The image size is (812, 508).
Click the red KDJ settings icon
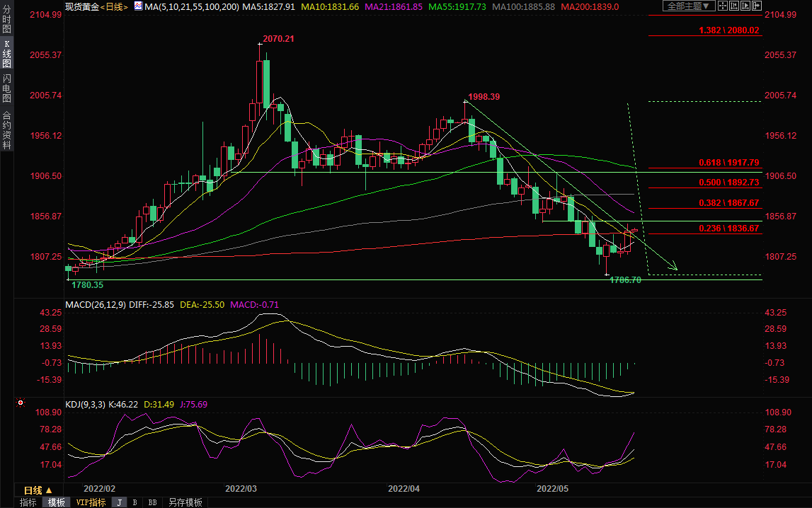click(21, 403)
